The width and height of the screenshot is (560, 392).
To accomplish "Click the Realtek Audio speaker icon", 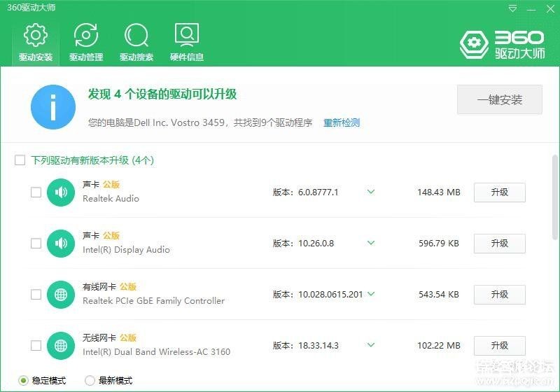I will pos(61,192).
